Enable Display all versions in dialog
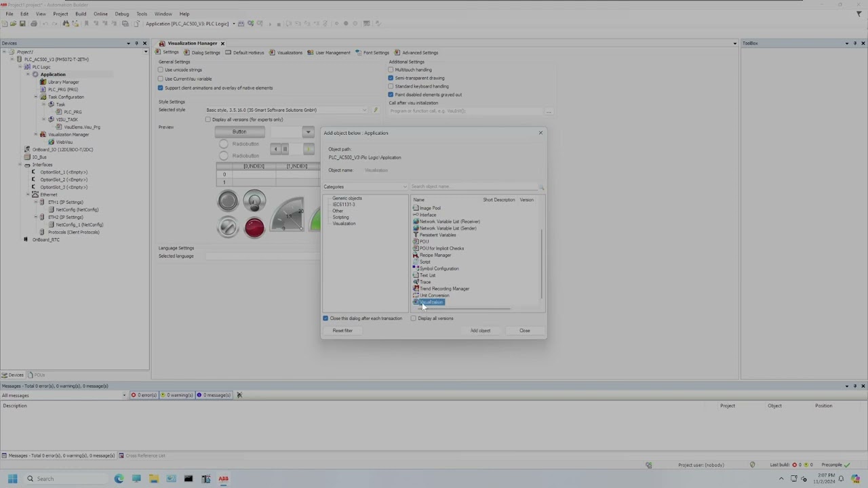The height and width of the screenshot is (488, 868). pos(413,319)
